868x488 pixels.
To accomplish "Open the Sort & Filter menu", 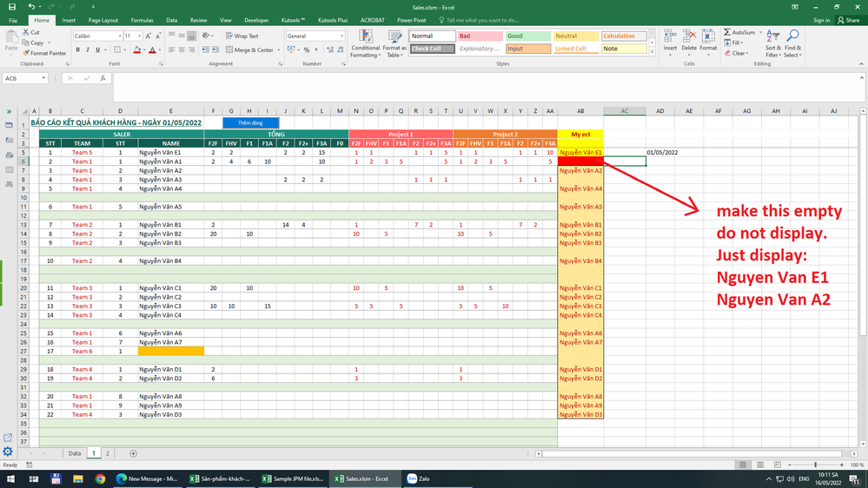I will click(772, 43).
